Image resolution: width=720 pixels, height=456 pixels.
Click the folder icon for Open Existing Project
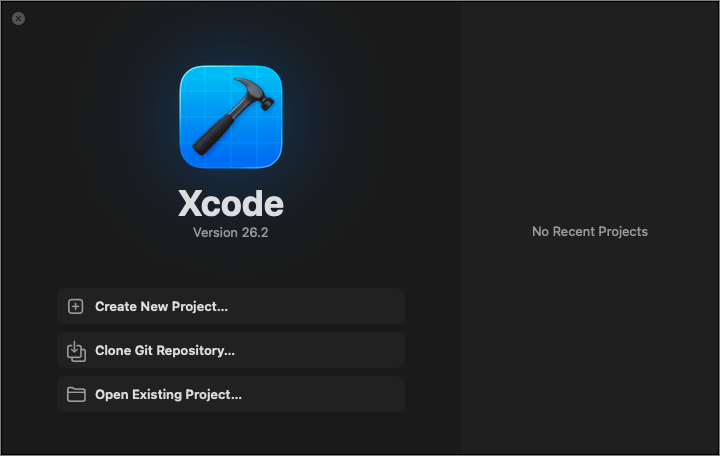tap(76, 394)
